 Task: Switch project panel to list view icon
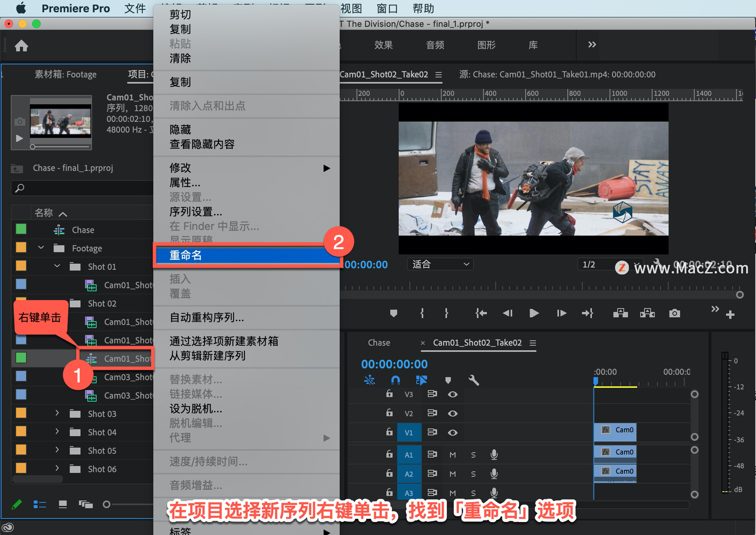coord(40,504)
